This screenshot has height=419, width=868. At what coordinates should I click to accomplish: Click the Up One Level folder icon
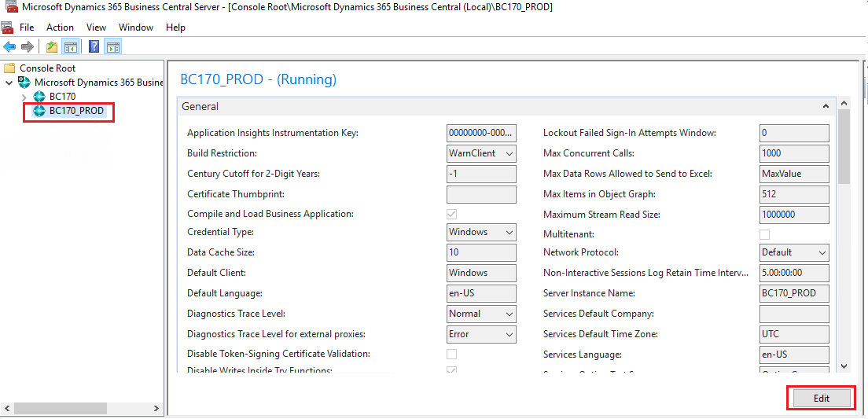point(52,46)
